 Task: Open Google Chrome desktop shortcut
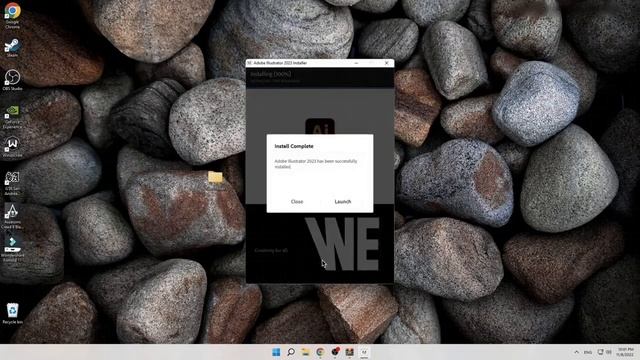click(12, 15)
